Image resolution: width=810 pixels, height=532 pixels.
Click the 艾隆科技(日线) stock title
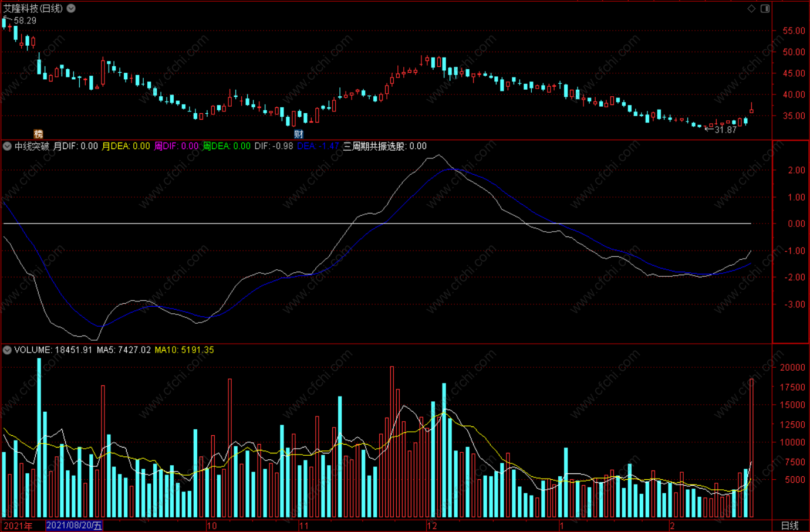(x=33, y=8)
